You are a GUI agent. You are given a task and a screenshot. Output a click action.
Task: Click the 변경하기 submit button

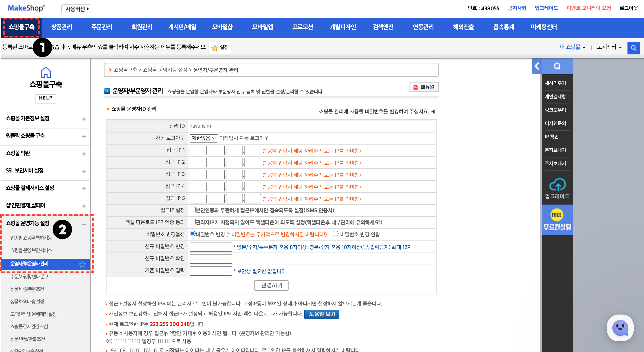pyautogui.click(x=271, y=285)
